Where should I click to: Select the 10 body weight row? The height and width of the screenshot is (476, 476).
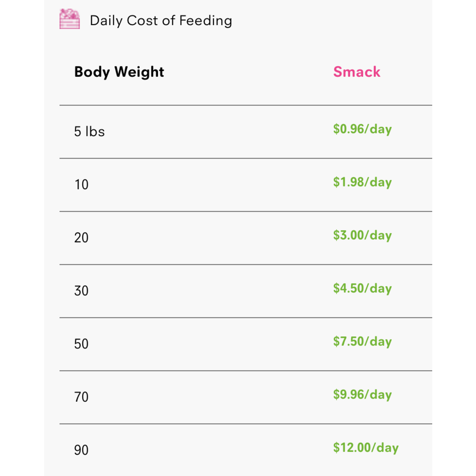246,185
